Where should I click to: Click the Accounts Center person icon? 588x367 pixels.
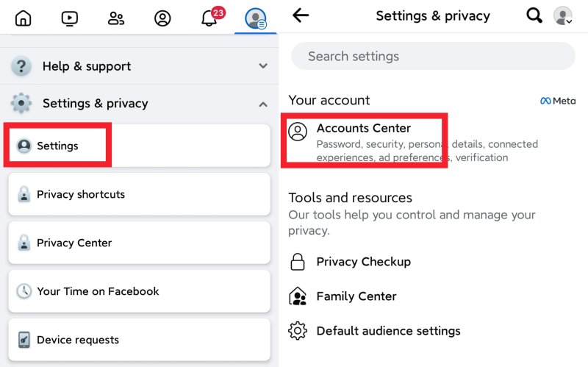click(x=298, y=132)
